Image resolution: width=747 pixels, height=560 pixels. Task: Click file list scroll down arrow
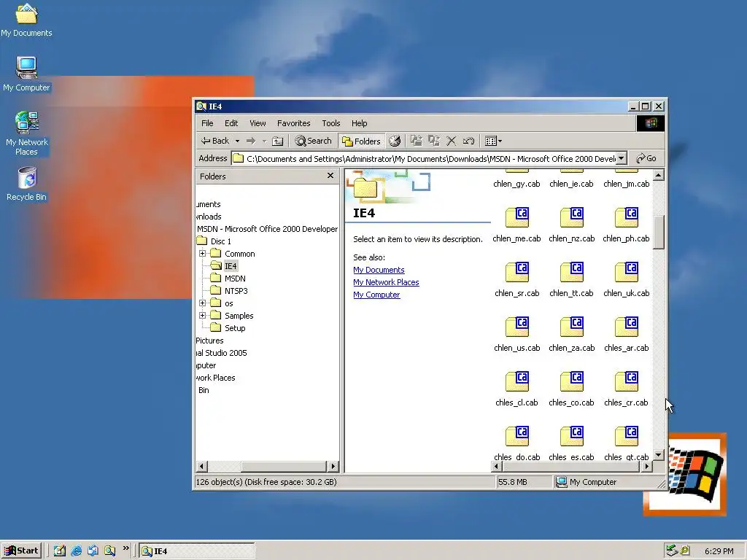pos(659,455)
